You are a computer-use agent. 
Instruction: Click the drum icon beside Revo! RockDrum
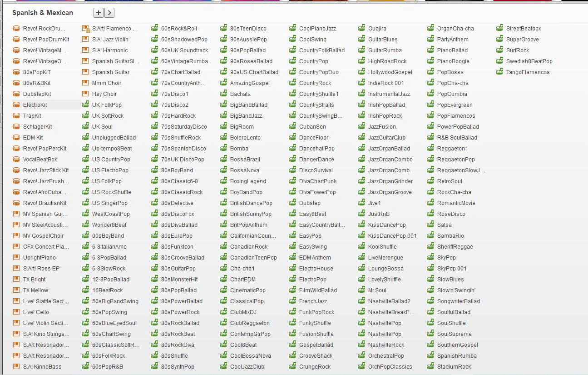[x=16, y=29]
